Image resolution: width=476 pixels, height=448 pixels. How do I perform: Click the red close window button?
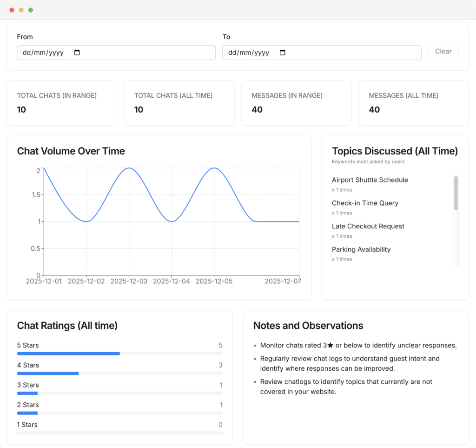point(12,10)
